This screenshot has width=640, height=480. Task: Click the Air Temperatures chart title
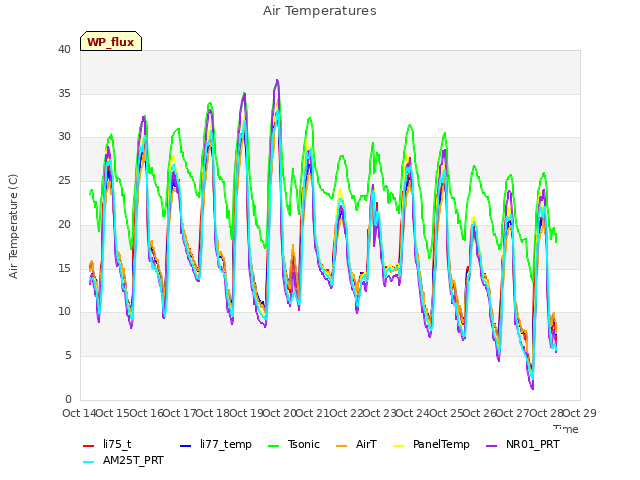pyautogui.click(x=320, y=11)
